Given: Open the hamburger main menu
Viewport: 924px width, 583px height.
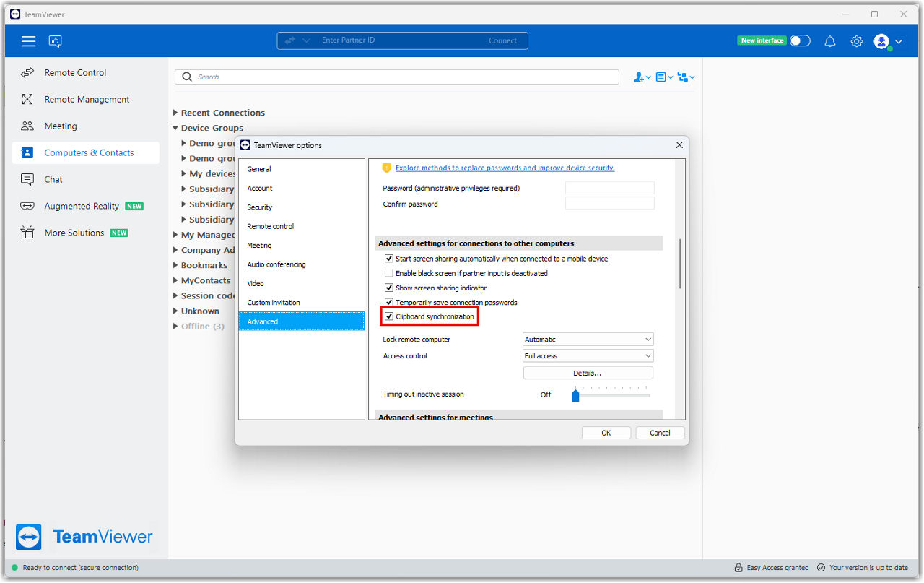Looking at the screenshot, I should click(x=28, y=41).
